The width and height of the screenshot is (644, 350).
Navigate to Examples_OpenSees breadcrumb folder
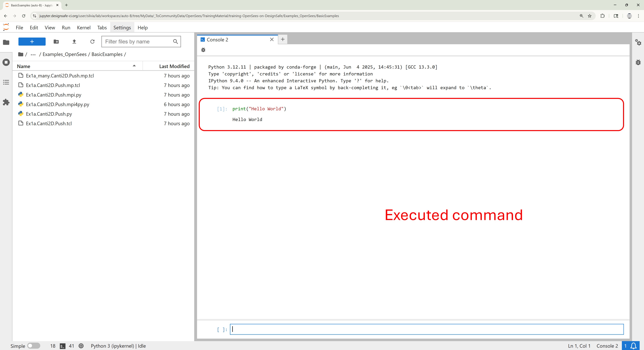pos(65,54)
